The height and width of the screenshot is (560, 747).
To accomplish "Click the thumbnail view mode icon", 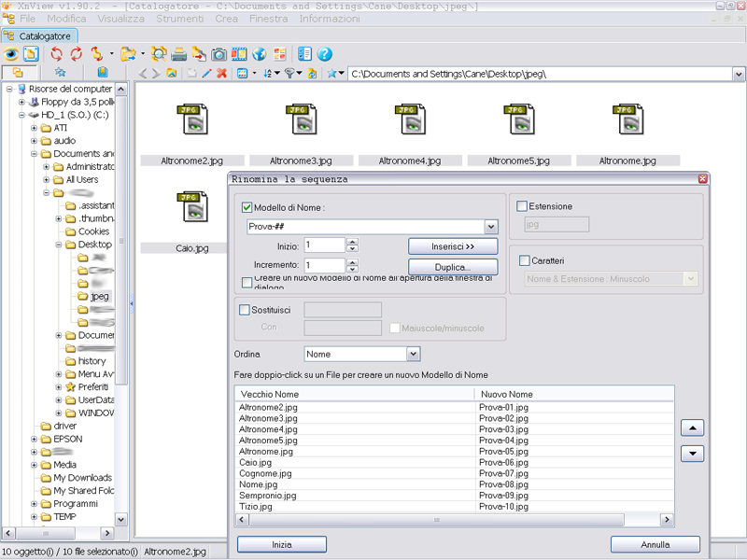I will pyautogui.click(x=243, y=74).
